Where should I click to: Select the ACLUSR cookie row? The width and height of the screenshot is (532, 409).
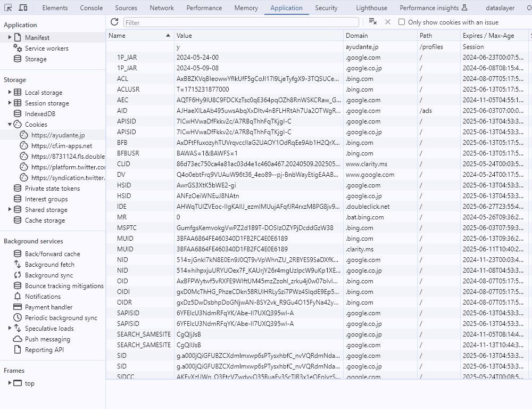click(x=318, y=89)
